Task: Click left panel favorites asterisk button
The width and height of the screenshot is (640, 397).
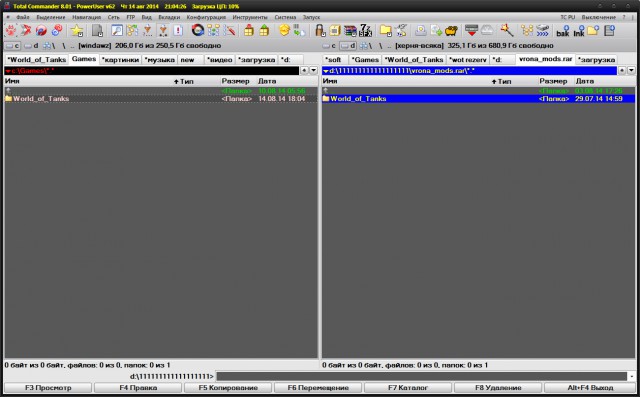Action: pyautogui.click(x=304, y=71)
